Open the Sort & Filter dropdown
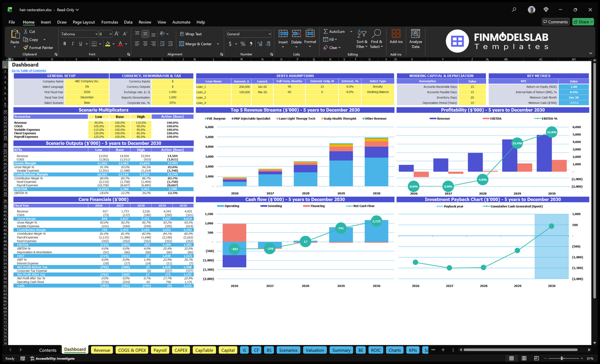Screen dimensions: 600x364 (x=362, y=38)
